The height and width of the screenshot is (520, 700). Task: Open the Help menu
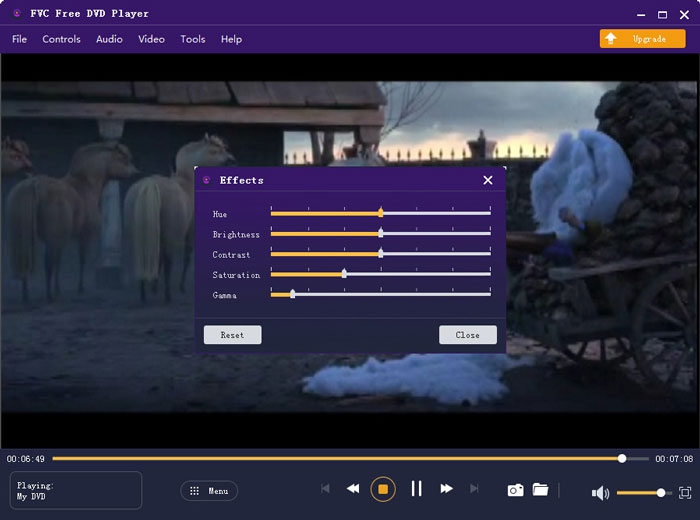click(x=231, y=39)
